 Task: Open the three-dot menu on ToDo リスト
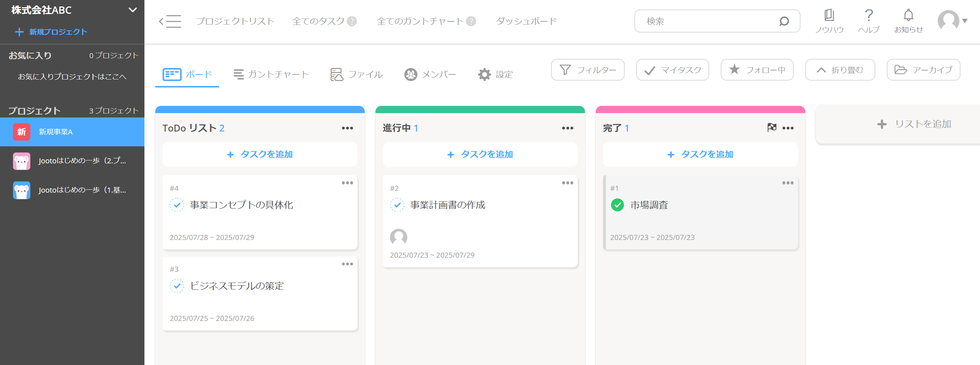tap(347, 128)
